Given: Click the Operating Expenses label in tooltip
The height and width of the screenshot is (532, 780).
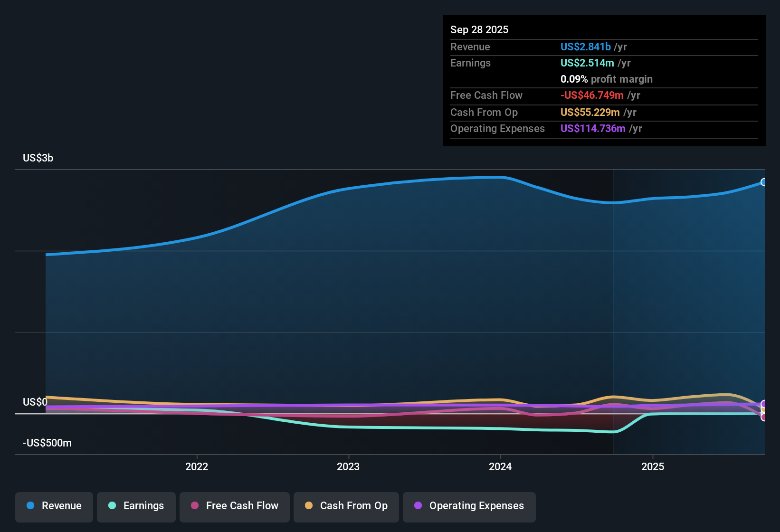Looking at the screenshot, I should pos(497,128).
